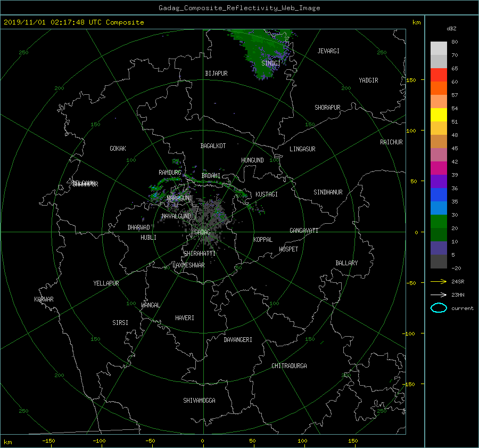This screenshot has width=479, height=448.
Task: Pick the dark orange 57-60 dBZ swatch
Action: 439,88
